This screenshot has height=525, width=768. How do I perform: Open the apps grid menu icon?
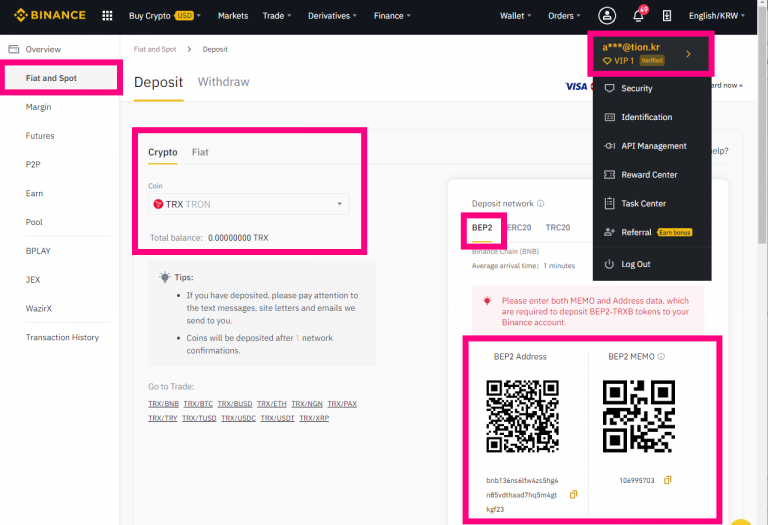coord(108,16)
